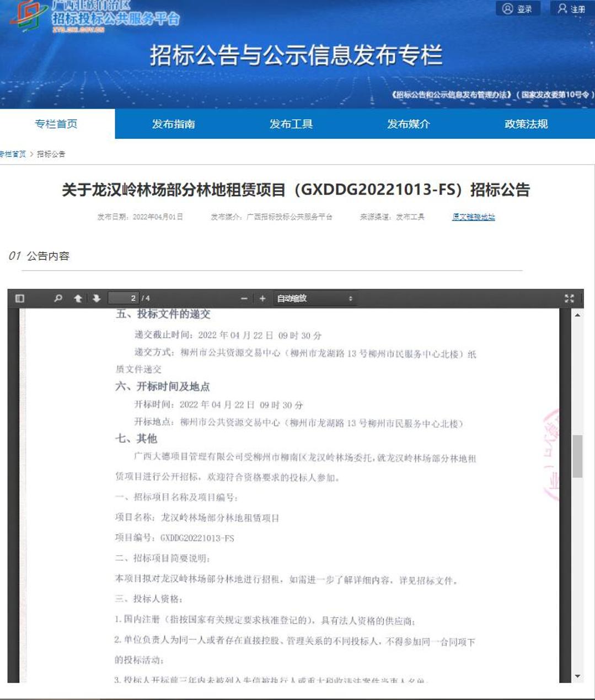Click the 七、其他 heading

136,439
